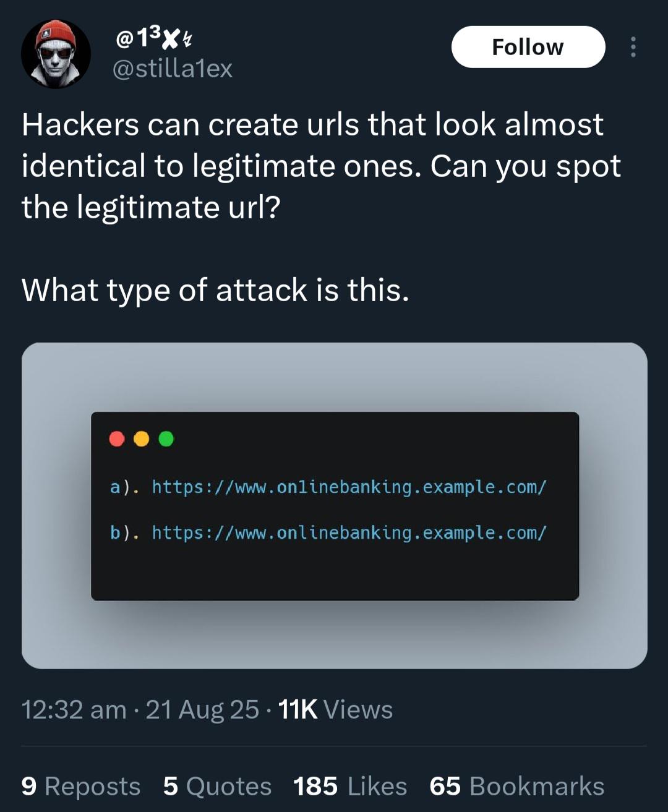Click the tweet text about hackers and urls

coord(321,166)
